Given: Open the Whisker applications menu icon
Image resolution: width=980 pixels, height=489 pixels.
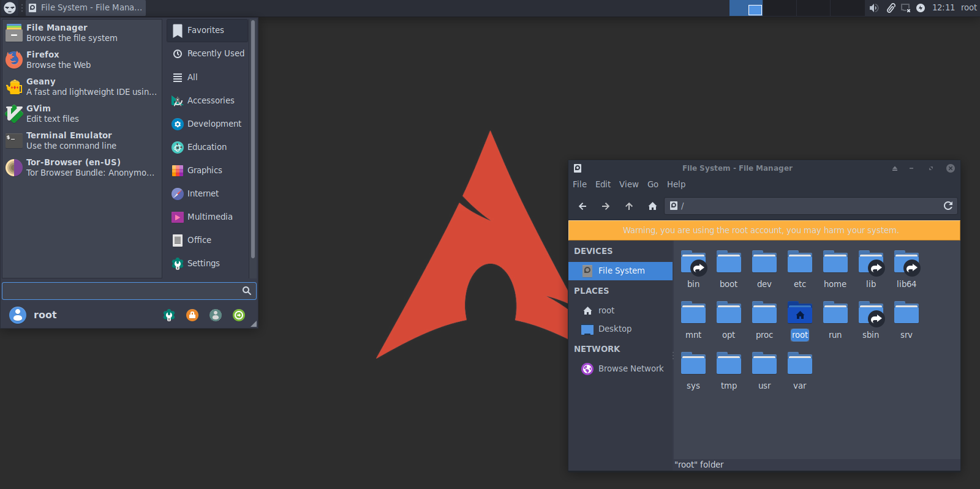Looking at the screenshot, I should pyautogui.click(x=10, y=8).
